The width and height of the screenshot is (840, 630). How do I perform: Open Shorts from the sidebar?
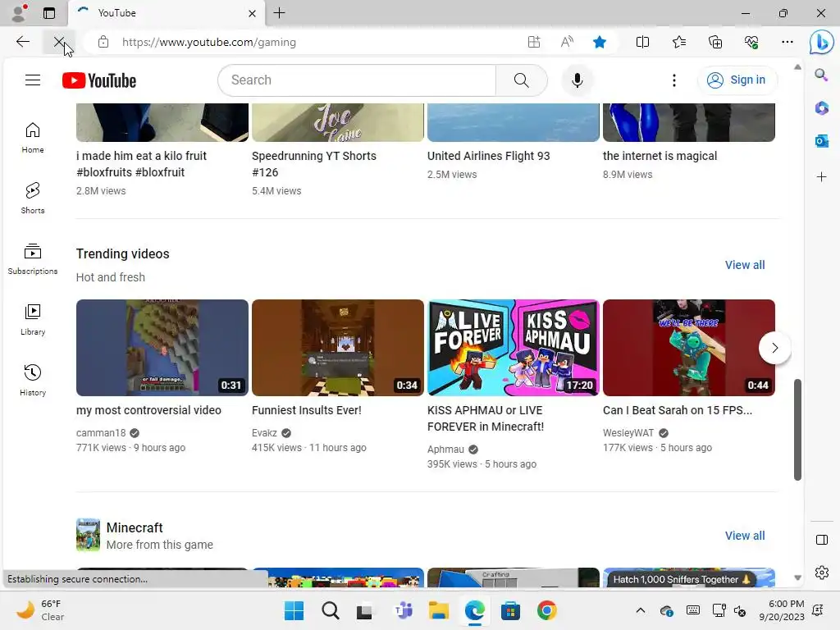(x=33, y=199)
